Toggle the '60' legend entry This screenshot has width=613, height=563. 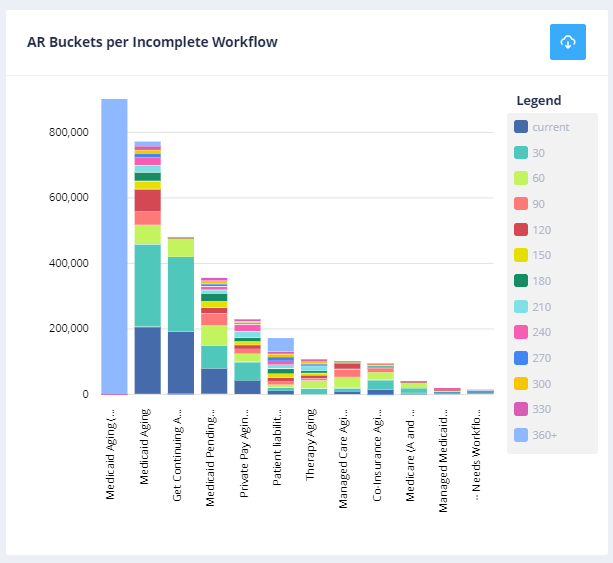click(x=538, y=178)
